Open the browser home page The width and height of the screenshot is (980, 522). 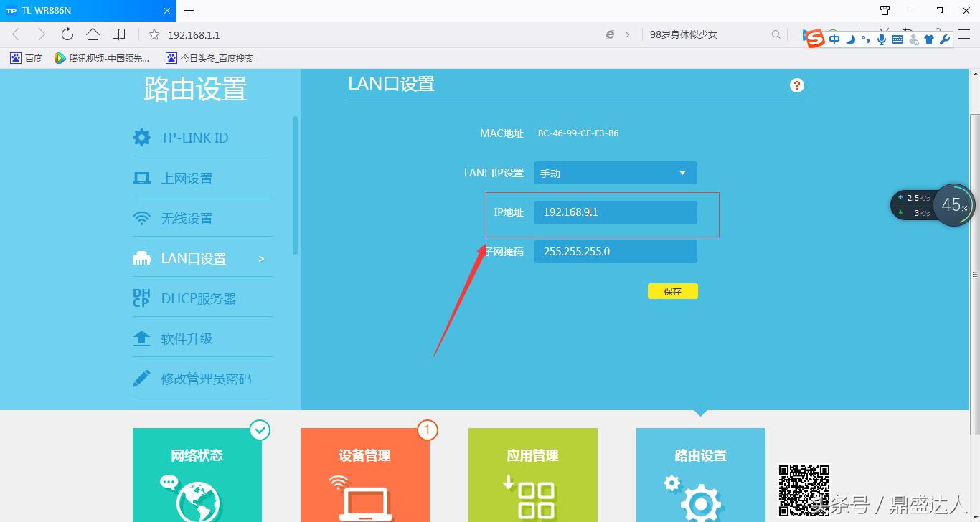pyautogui.click(x=93, y=34)
